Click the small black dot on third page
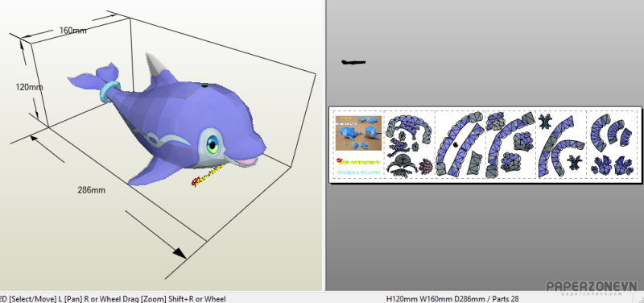This screenshot has width=644, height=303. tap(455, 144)
